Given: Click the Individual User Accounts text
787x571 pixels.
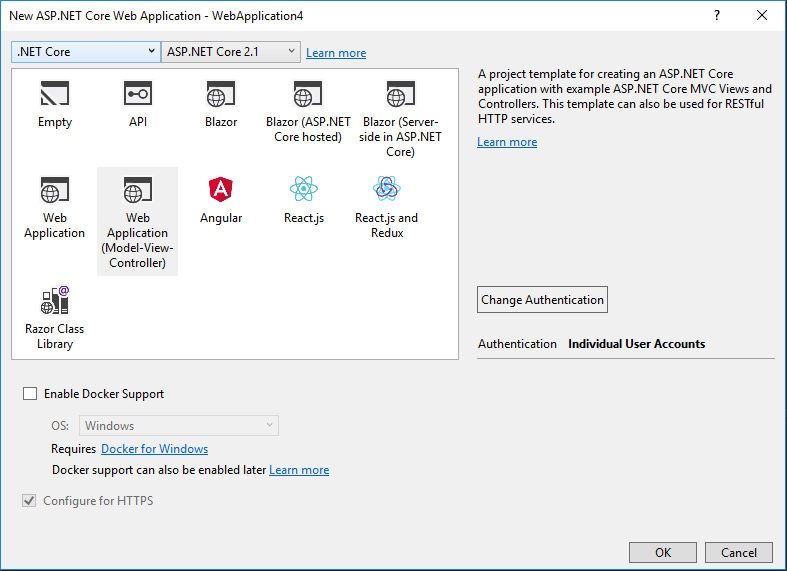Looking at the screenshot, I should click(636, 344).
